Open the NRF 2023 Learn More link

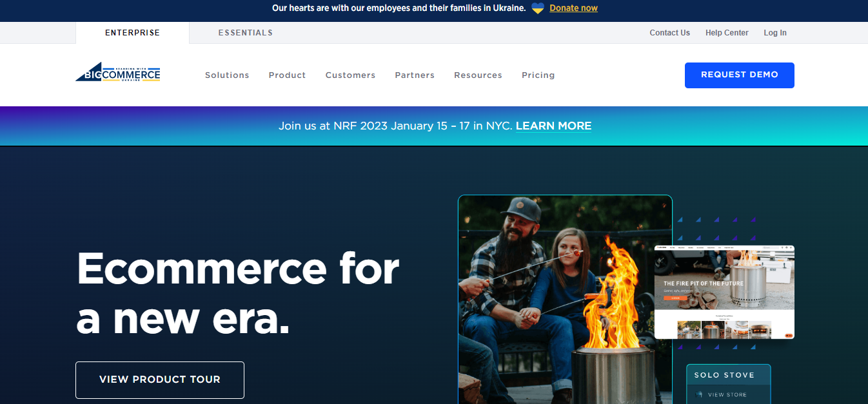tap(553, 126)
